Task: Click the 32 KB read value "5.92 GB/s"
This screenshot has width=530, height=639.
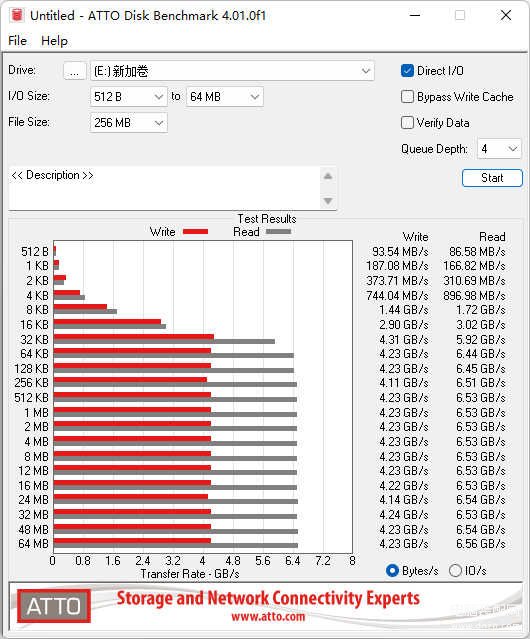Action: coord(481,339)
